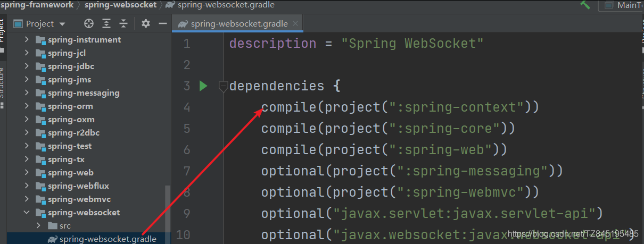Select spring-tx in project tree
The height and width of the screenshot is (244, 644).
66,159
